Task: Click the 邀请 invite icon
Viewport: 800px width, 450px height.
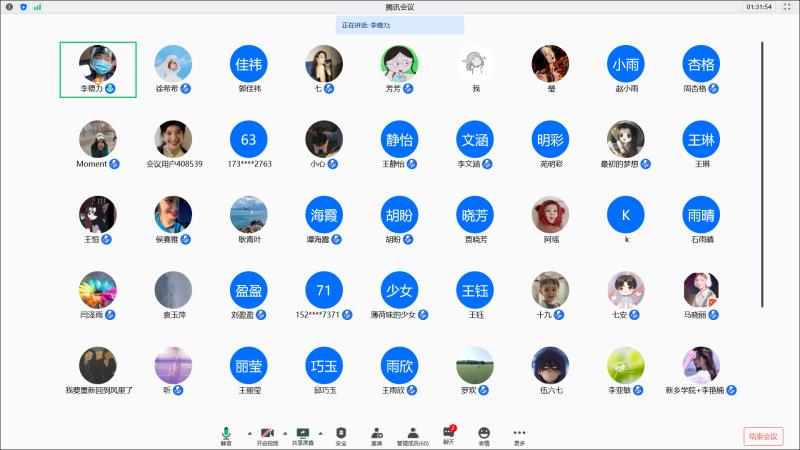Action: [x=376, y=434]
